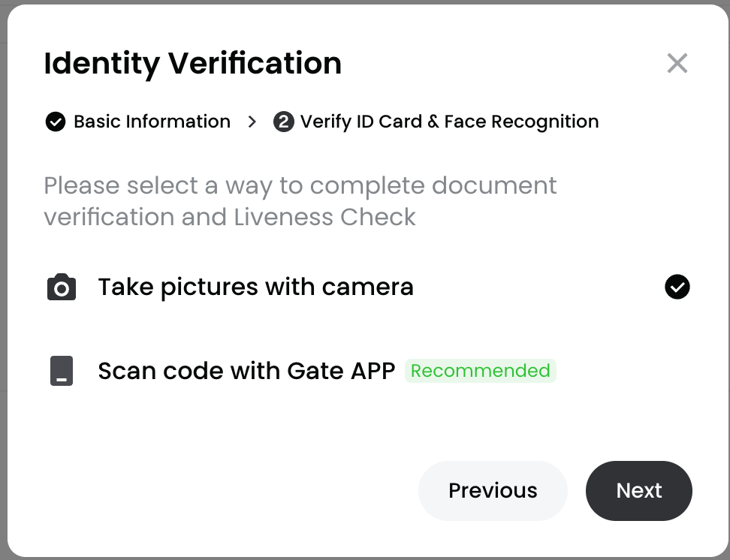Select Scan code with Gate APP option
The width and height of the screenshot is (730, 560).
click(246, 371)
